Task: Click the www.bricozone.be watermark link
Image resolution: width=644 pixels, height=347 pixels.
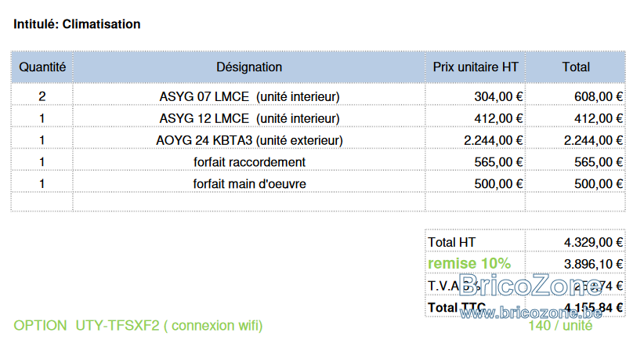Action: pyautogui.click(x=531, y=313)
